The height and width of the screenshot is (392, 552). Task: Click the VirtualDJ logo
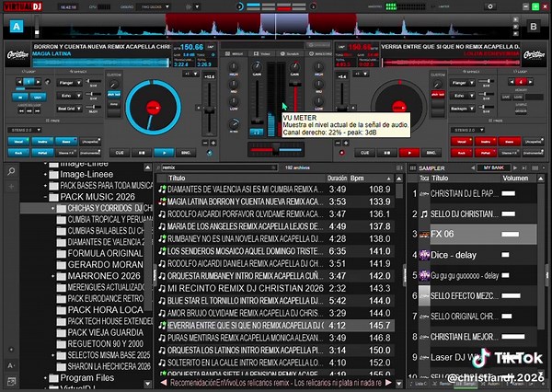coord(23,6)
